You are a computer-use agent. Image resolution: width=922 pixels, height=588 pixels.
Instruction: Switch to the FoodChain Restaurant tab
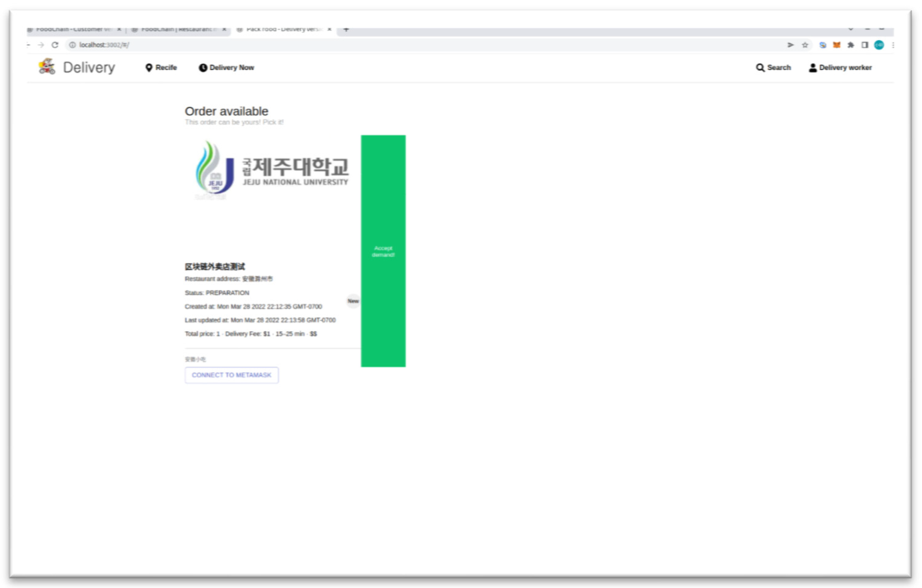click(176, 30)
